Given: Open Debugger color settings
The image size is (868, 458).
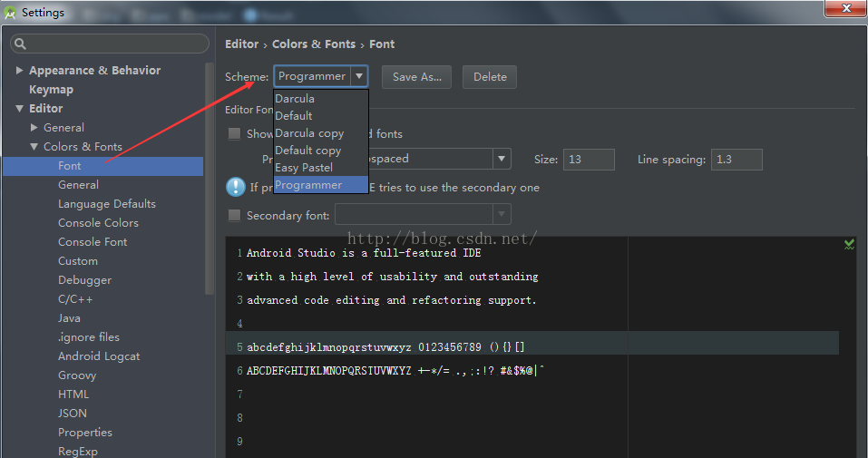Looking at the screenshot, I should (84, 280).
